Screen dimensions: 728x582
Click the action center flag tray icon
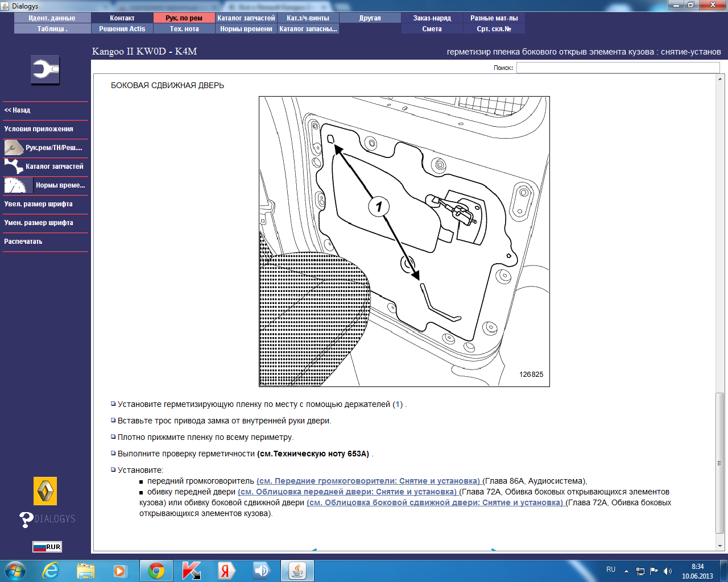tap(654, 571)
